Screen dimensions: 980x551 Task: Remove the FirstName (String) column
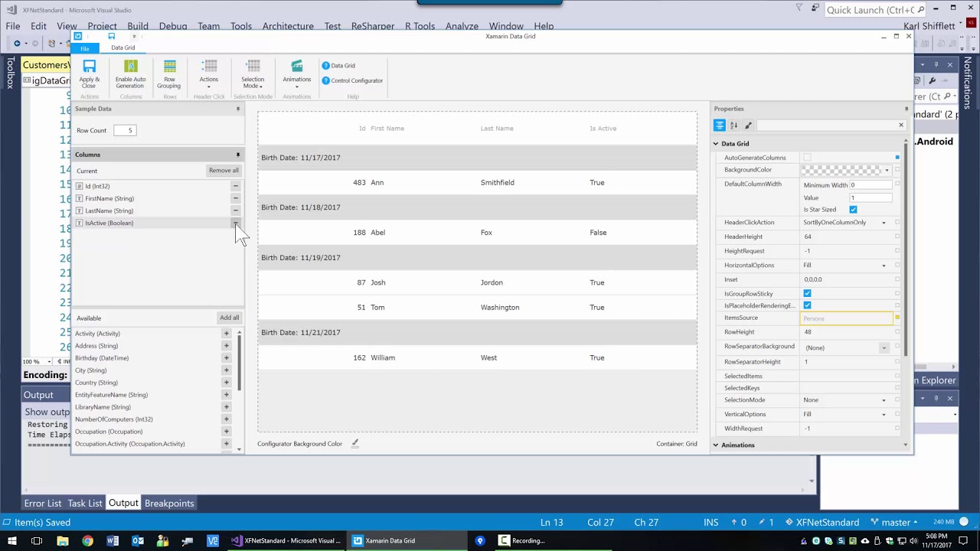(235, 198)
